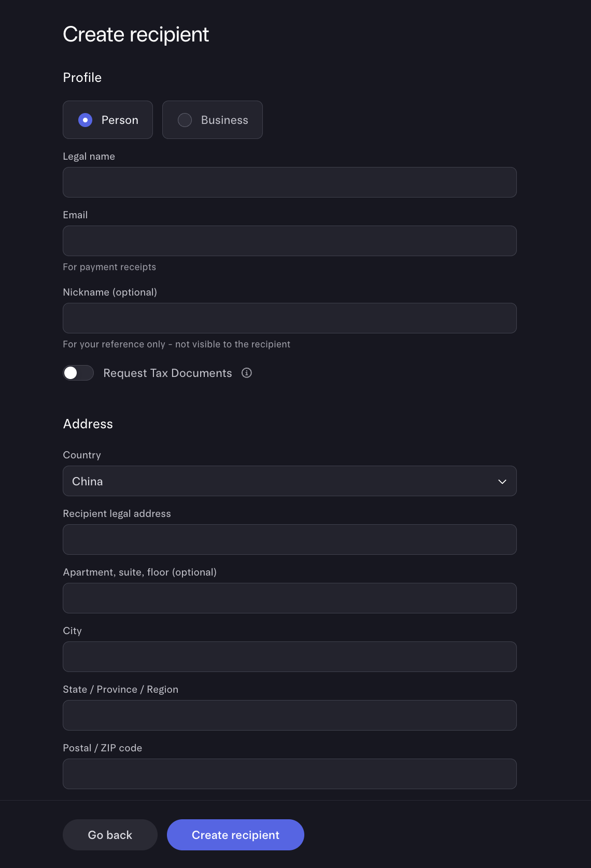Click the City input field
The width and height of the screenshot is (591, 868).
pos(290,656)
